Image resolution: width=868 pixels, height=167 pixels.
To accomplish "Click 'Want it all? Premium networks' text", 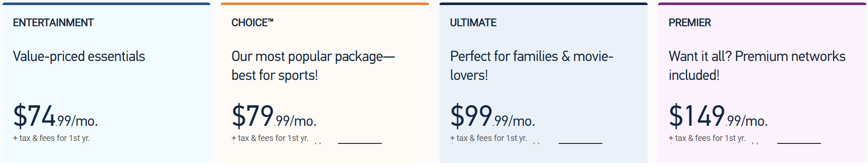I will pos(757,66).
